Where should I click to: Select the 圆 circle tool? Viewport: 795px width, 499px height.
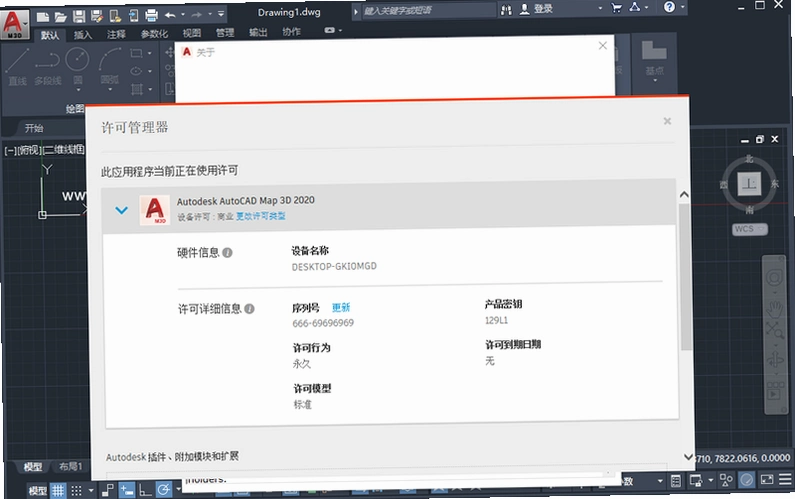[x=78, y=66]
